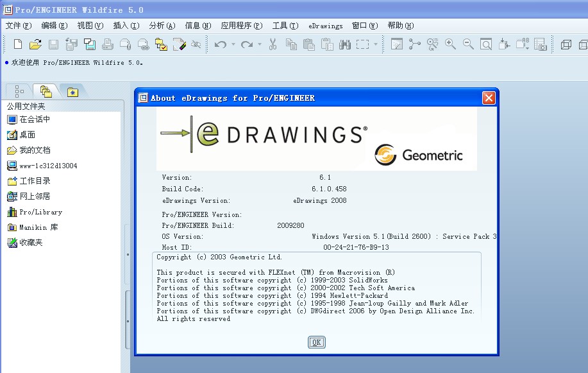The height and width of the screenshot is (373, 588).
Task: Select 工作目录 working directory folder
Action: coord(28,181)
